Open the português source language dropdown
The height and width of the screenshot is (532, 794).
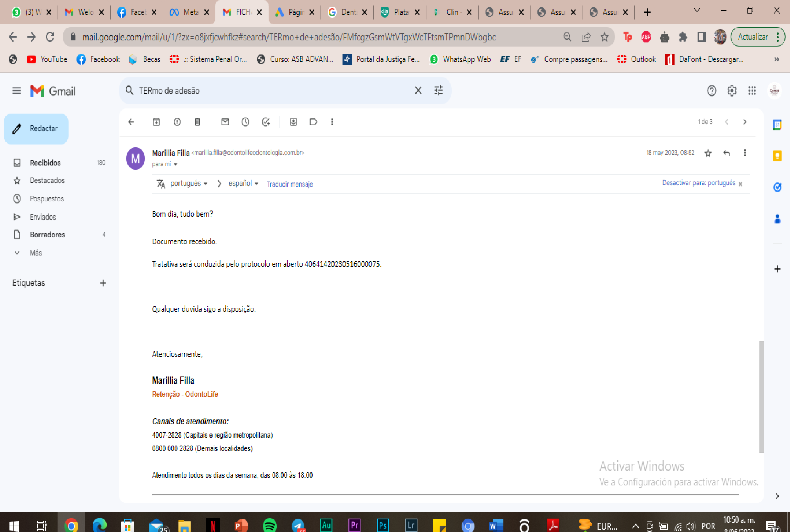point(189,184)
